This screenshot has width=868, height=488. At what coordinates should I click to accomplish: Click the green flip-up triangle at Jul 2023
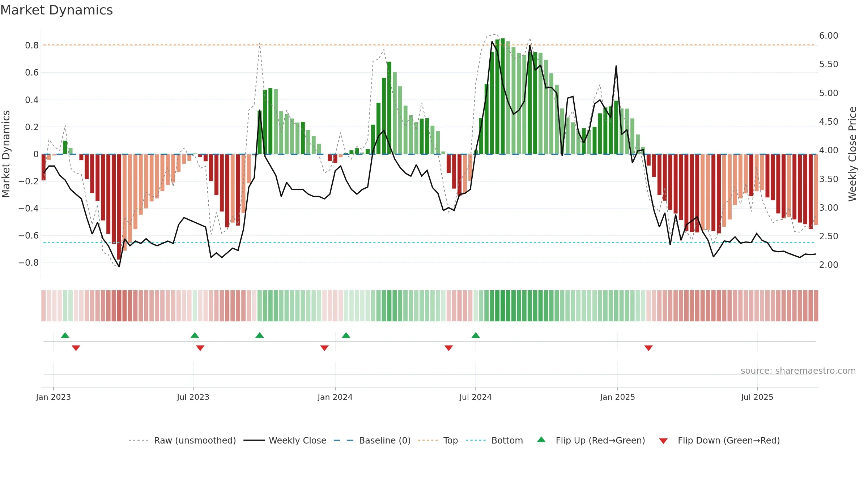pyautogui.click(x=195, y=335)
